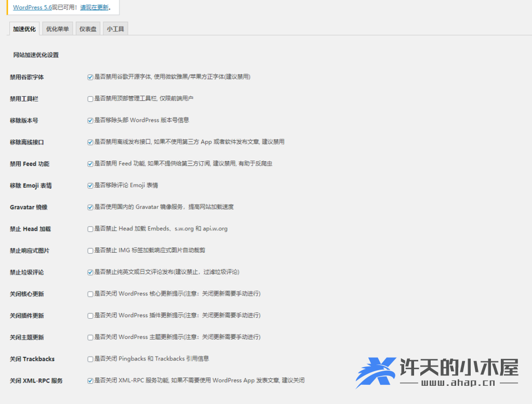Uncheck the Gravatar 镜像 checkbox
Image resolution: width=532 pixels, height=404 pixels.
(x=90, y=207)
